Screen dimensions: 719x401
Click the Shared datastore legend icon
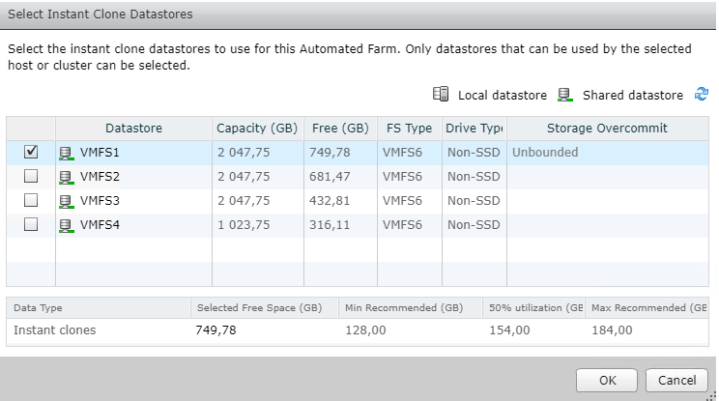pos(565,96)
